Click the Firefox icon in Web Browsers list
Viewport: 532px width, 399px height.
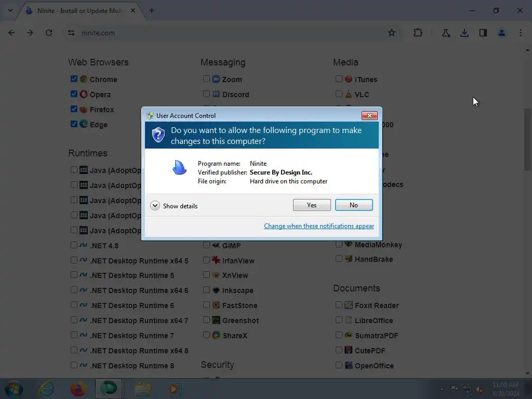[84, 109]
